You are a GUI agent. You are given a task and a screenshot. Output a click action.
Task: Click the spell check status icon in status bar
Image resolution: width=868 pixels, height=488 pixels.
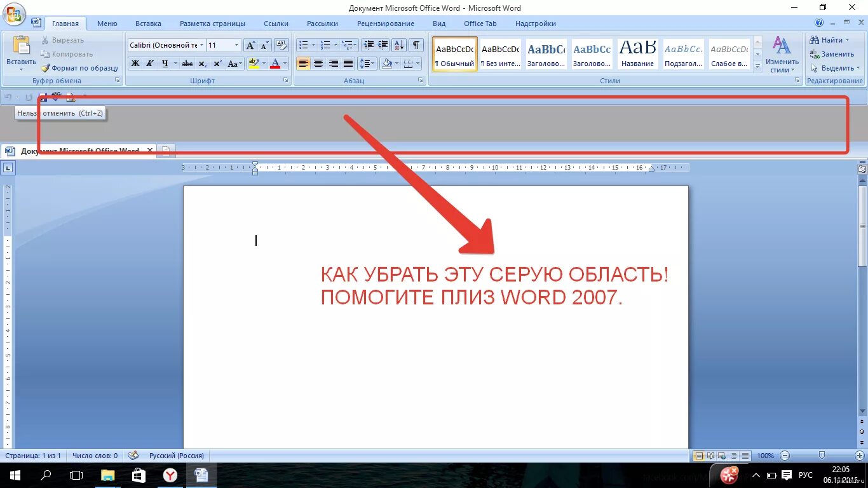pyautogui.click(x=133, y=456)
